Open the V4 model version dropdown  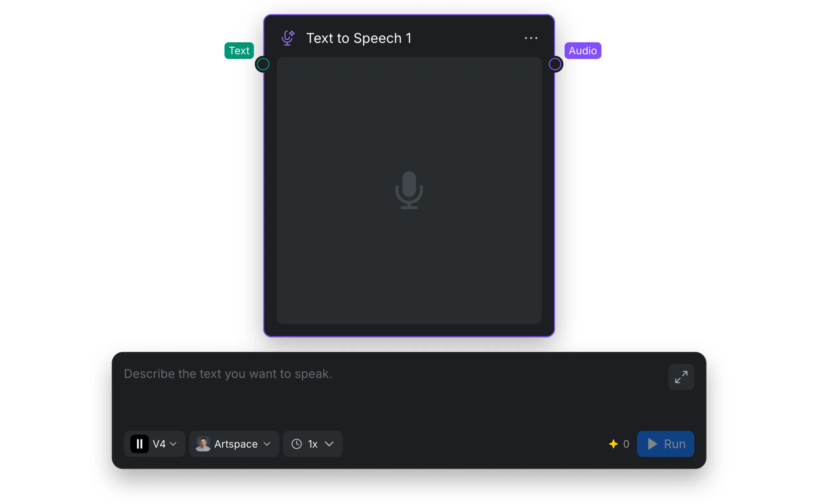[155, 444]
